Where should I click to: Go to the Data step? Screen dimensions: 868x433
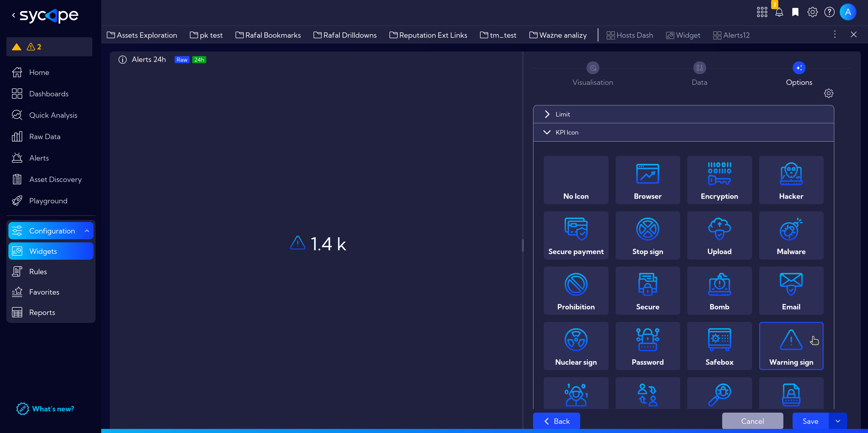coord(699,74)
